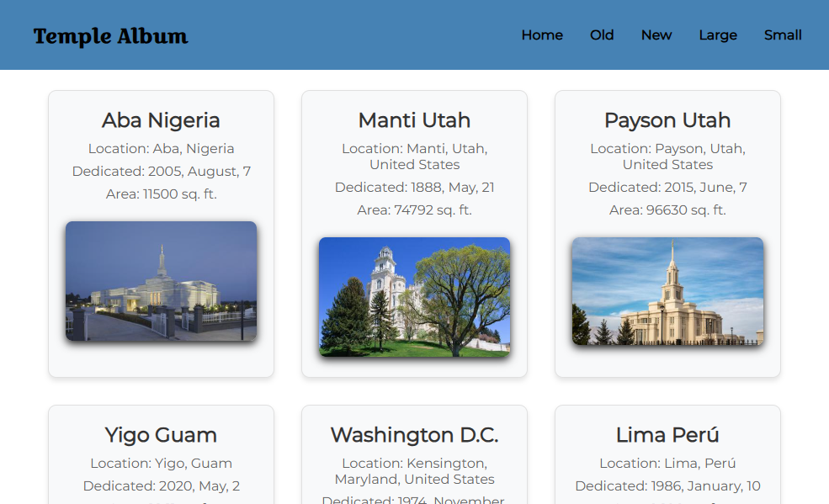Image resolution: width=829 pixels, height=504 pixels.
Task: Click the Manti Utah card title
Action: (x=414, y=120)
